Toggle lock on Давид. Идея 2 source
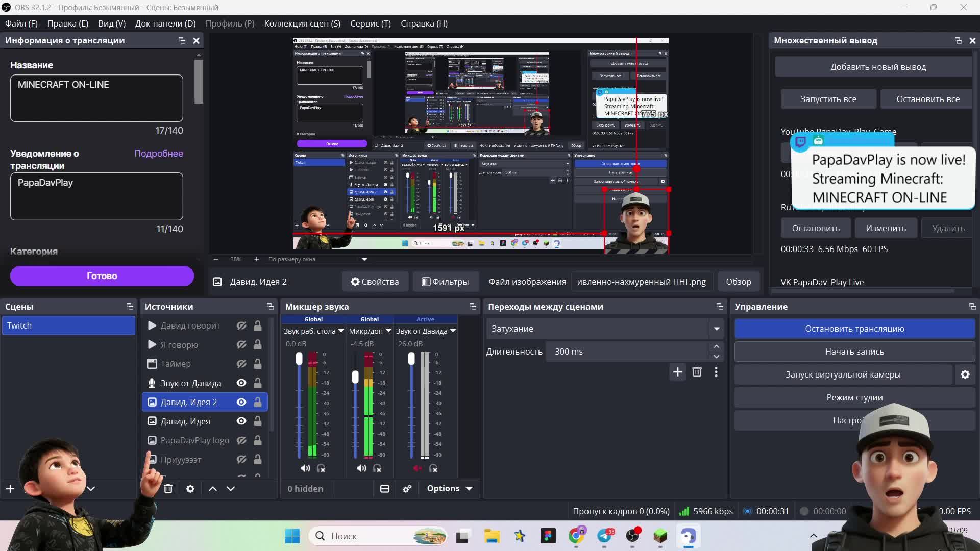 click(x=258, y=402)
